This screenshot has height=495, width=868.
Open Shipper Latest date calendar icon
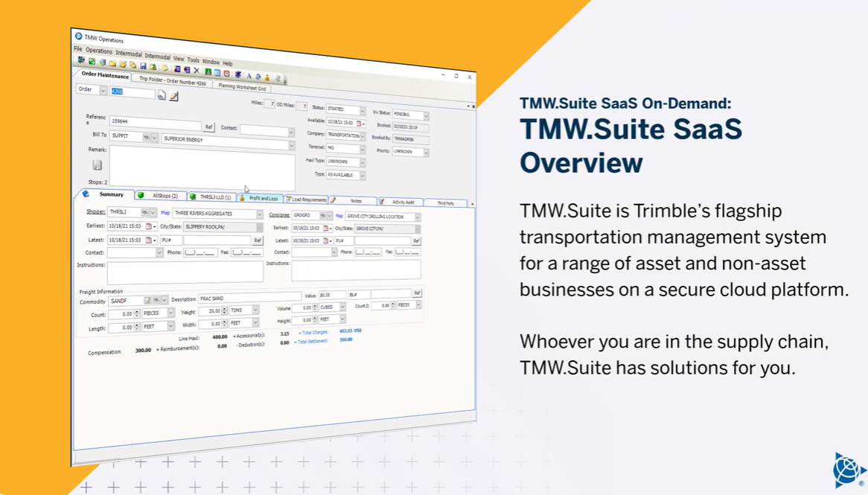click(148, 240)
